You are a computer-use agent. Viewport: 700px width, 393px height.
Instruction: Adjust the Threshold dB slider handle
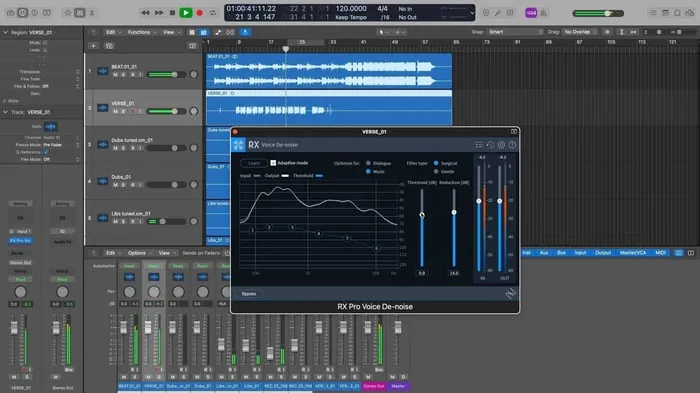pos(422,215)
